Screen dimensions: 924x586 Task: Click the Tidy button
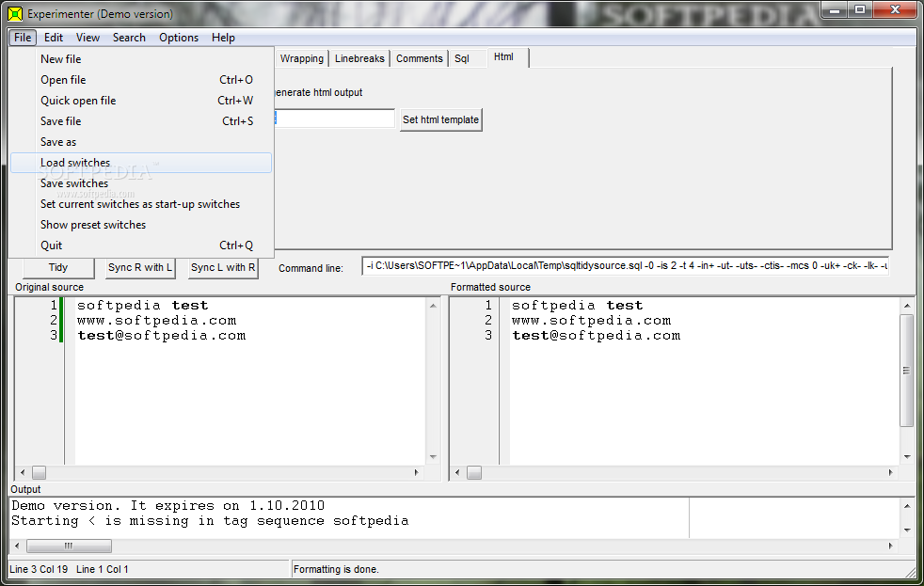(57, 267)
